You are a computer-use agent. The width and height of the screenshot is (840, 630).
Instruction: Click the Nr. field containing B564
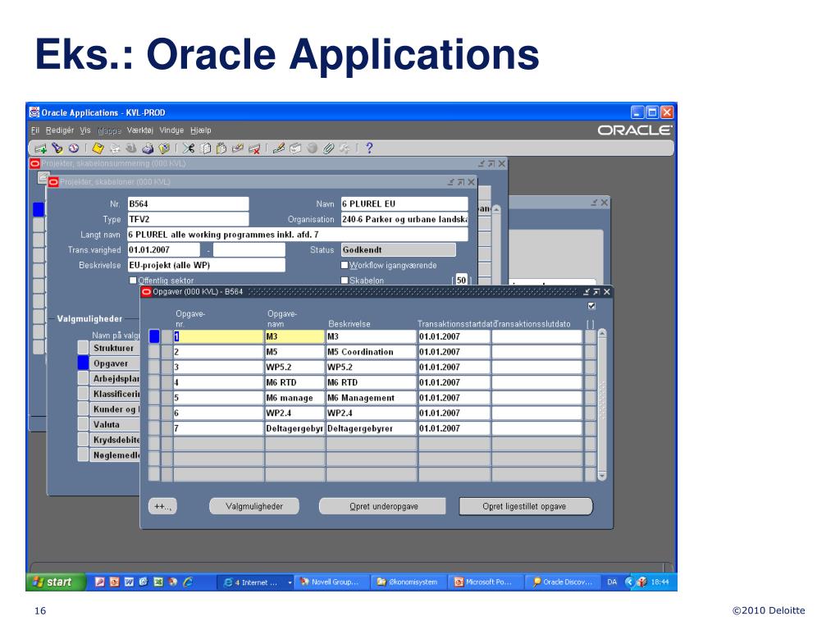188,203
